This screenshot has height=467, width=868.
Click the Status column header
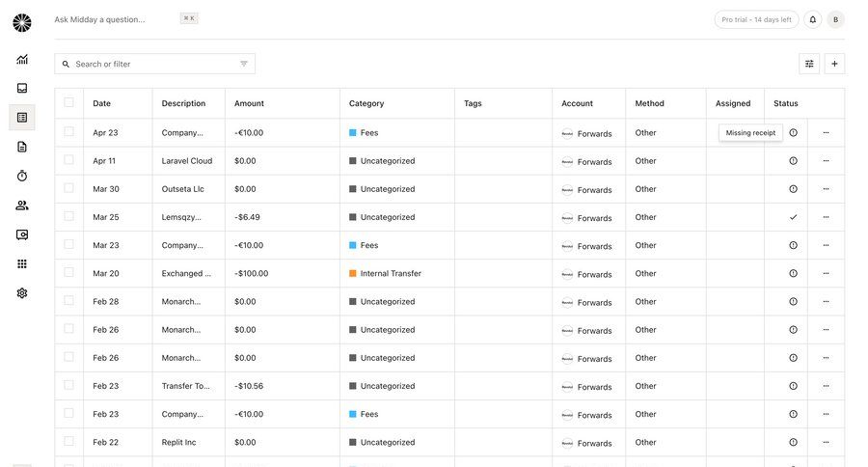coord(785,103)
